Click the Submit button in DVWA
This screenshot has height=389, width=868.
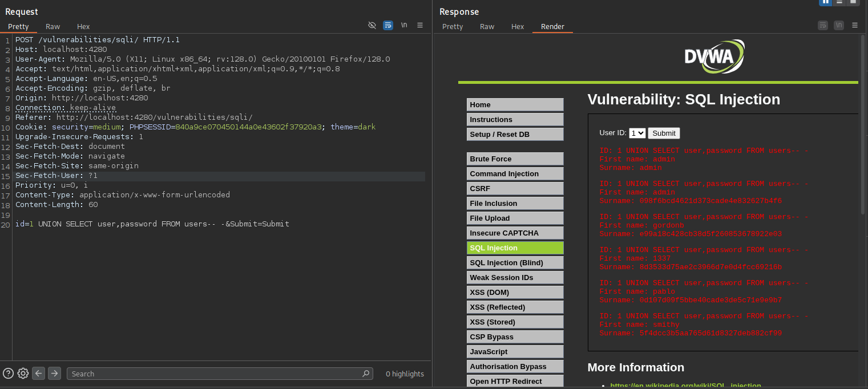664,133
